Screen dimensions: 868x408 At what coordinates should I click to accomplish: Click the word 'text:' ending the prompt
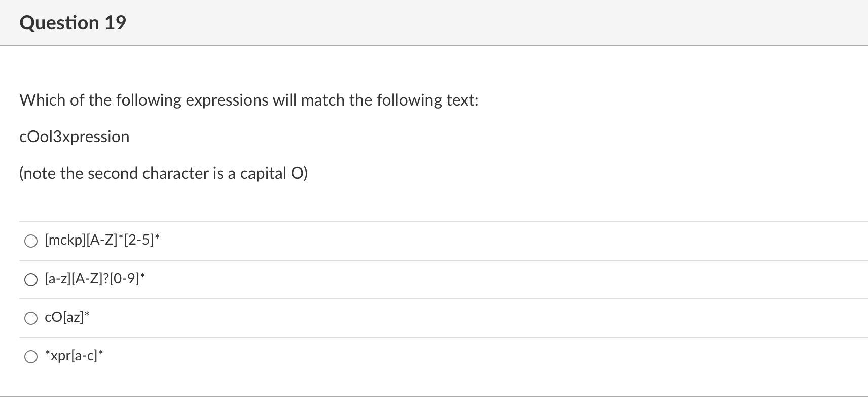pyautogui.click(x=462, y=100)
